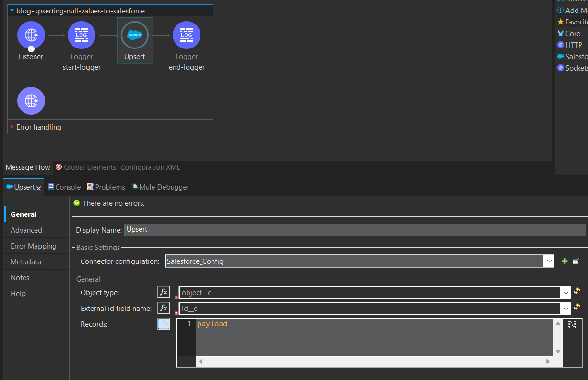This screenshot has width=588, height=380.
Task: Click the start-logger Logger component
Action: pos(82,35)
